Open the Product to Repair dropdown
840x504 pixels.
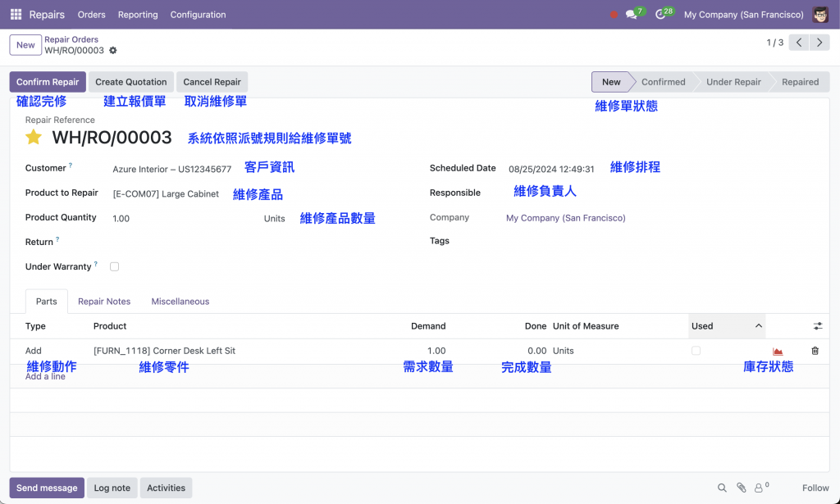[166, 193]
